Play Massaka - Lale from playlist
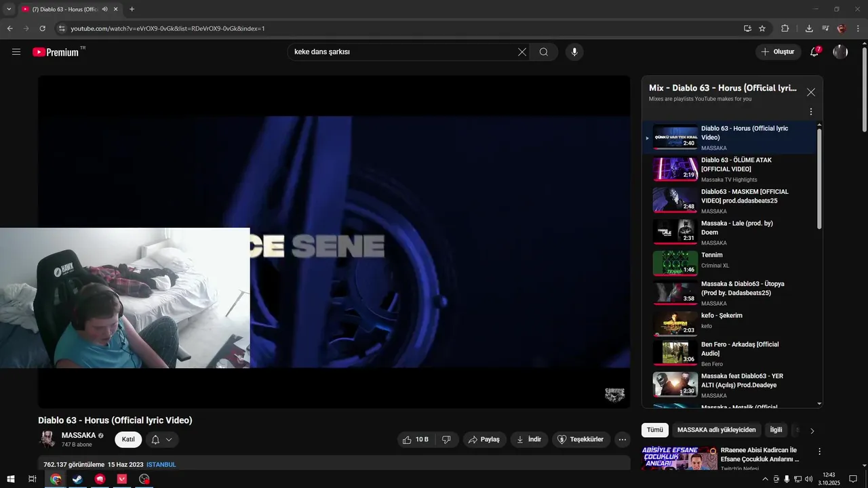868x488 pixels. coord(730,232)
